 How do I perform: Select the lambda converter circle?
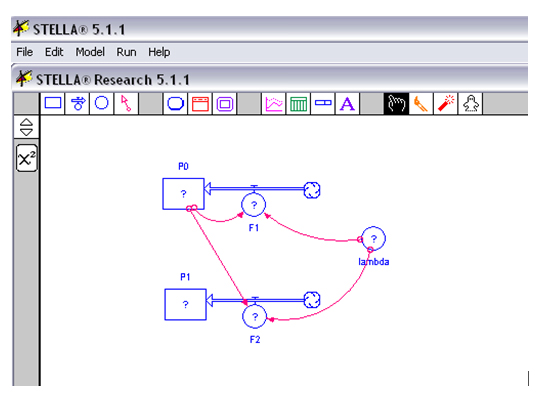(374, 238)
